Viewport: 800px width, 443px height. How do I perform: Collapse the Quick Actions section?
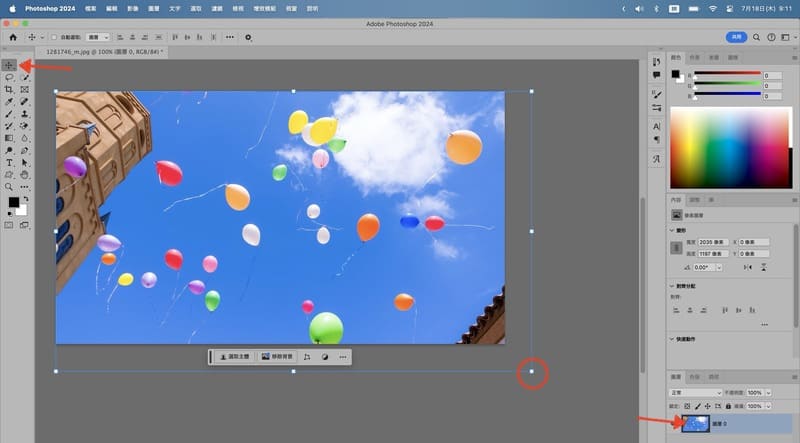672,339
